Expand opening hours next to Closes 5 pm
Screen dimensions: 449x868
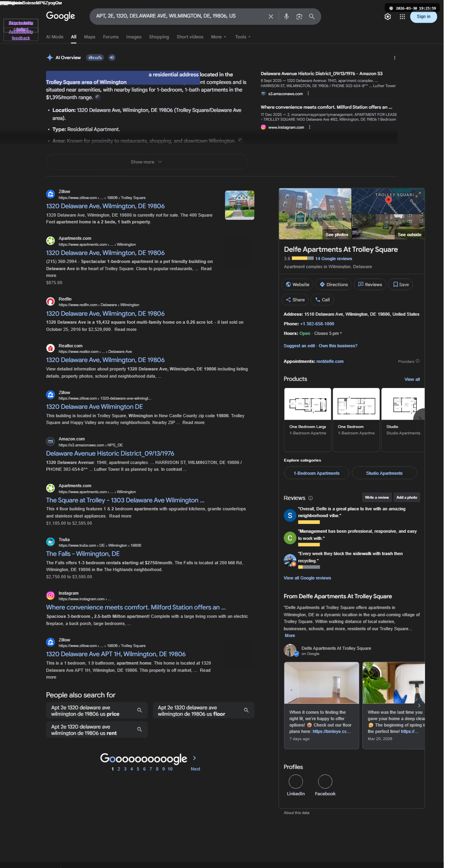[341, 333]
